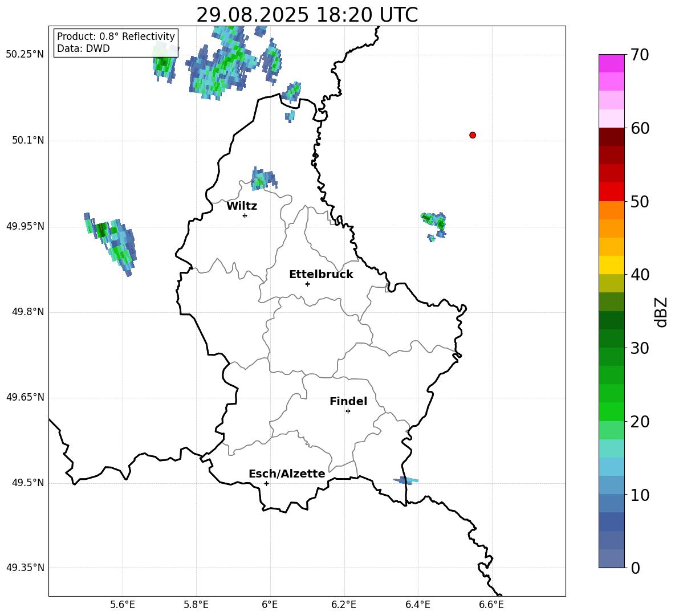Click the radar echo north of Wiltz
The image size is (675, 616).
(263, 178)
